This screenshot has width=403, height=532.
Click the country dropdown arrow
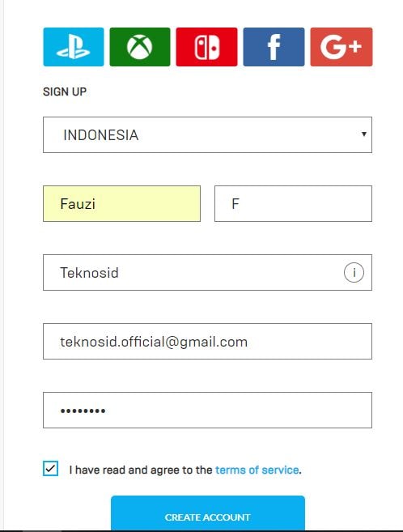pyautogui.click(x=363, y=134)
